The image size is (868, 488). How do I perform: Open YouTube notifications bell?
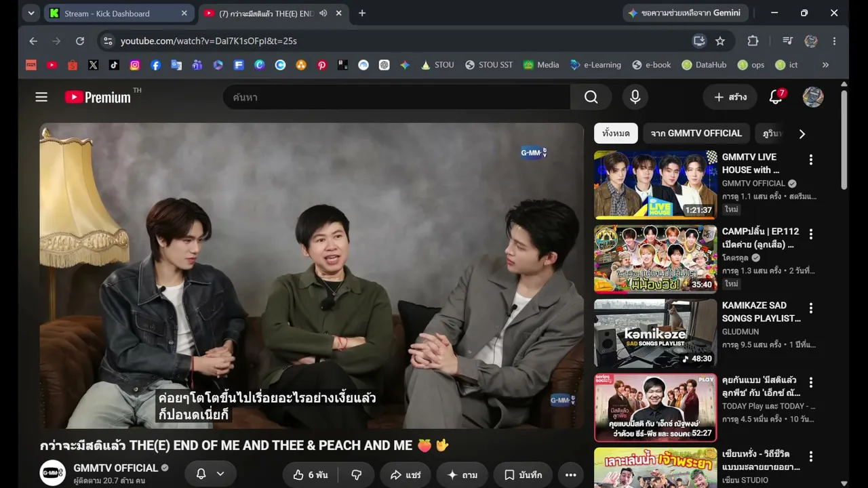click(776, 97)
